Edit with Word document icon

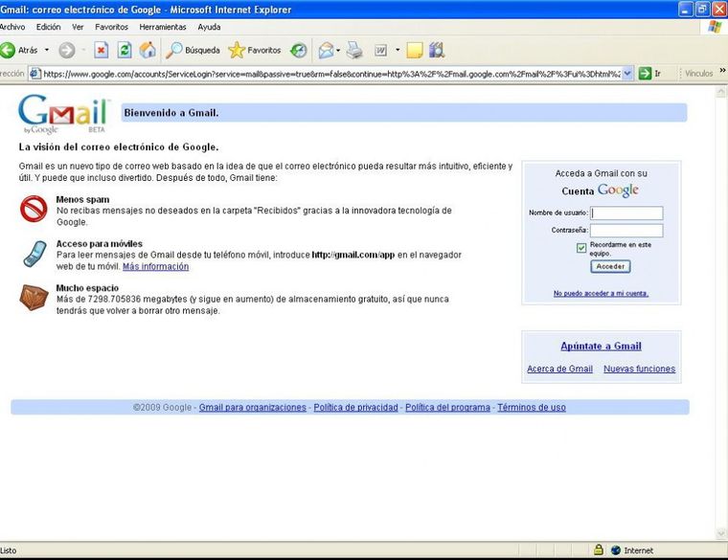(380, 50)
